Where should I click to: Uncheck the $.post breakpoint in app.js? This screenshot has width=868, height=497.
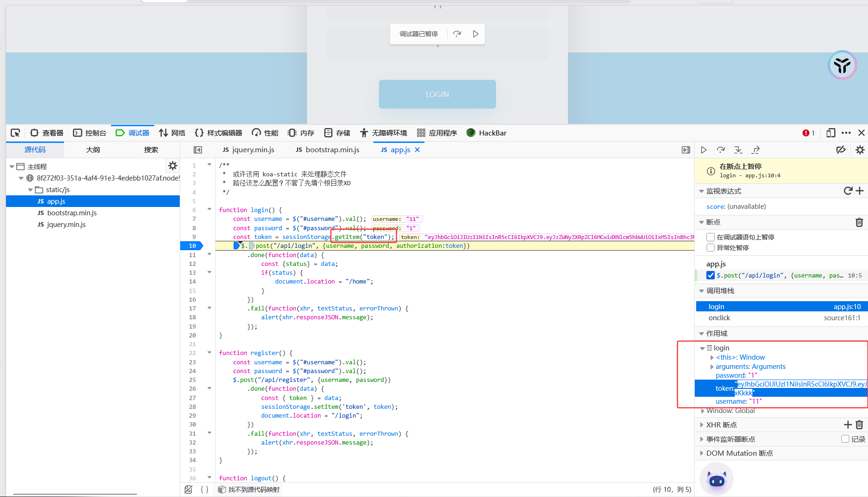click(x=711, y=276)
